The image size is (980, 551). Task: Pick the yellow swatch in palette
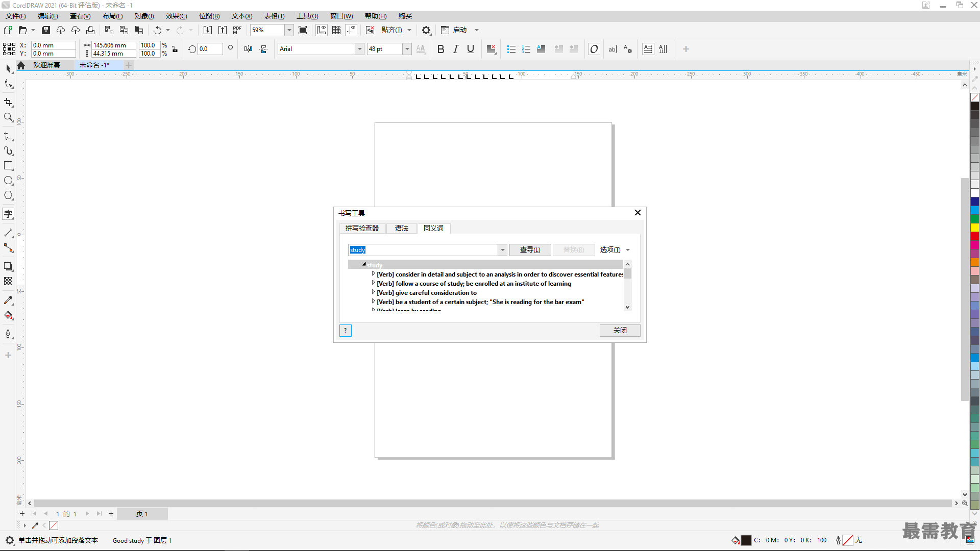(x=975, y=228)
